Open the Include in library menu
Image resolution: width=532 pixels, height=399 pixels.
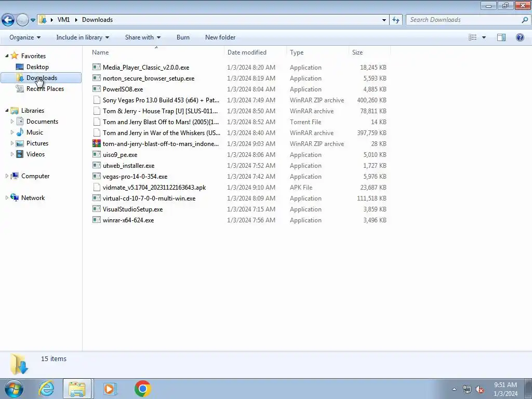(83, 37)
